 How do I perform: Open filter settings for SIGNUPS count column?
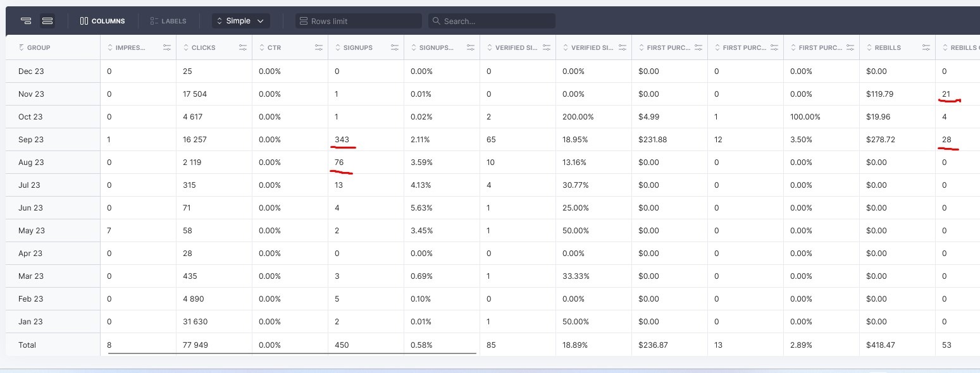395,47
